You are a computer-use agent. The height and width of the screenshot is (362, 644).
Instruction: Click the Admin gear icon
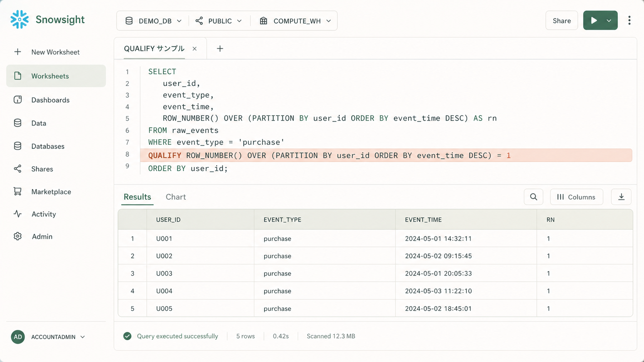point(18,236)
